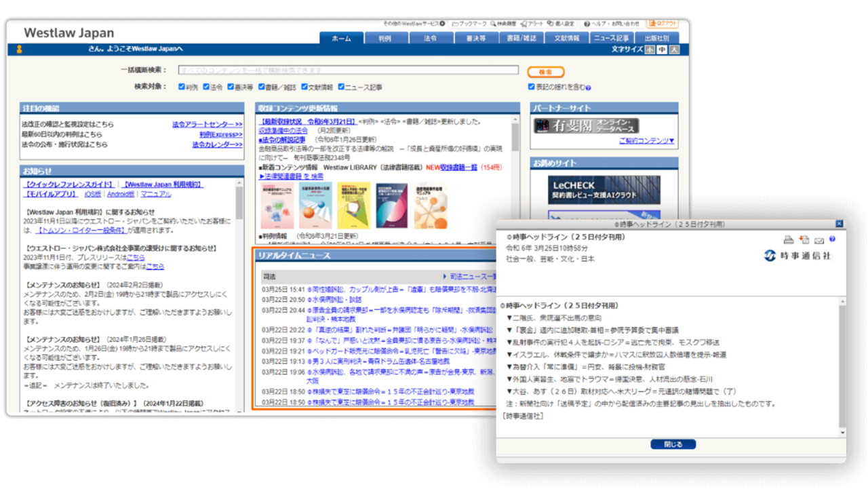Click the email envelope icon in popup
This screenshot has height=489, width=868.
click(819, 240)
